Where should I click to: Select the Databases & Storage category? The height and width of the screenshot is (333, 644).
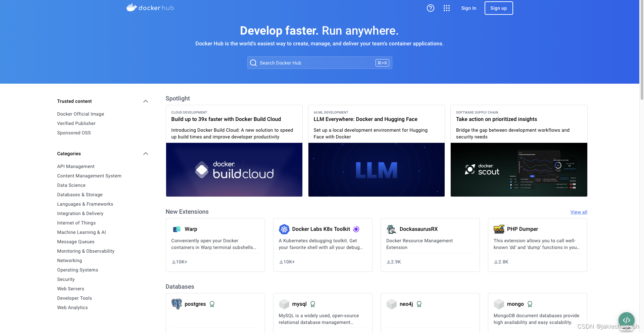pyautogui.click(x=80, y=195)
